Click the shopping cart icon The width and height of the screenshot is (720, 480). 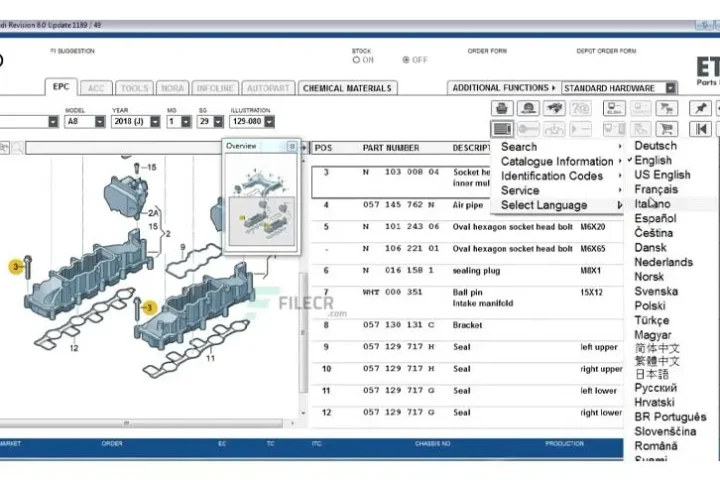pos(665,129)
